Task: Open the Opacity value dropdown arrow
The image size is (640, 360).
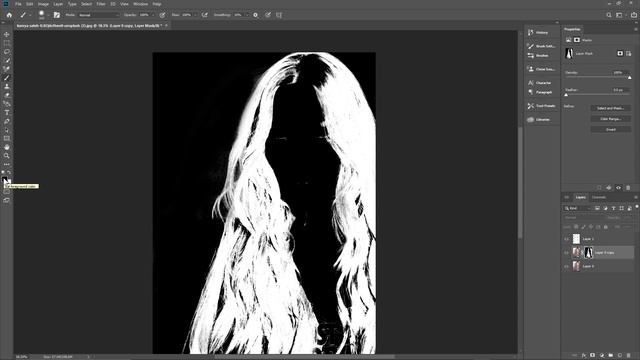Action: [x=153, y=15]
